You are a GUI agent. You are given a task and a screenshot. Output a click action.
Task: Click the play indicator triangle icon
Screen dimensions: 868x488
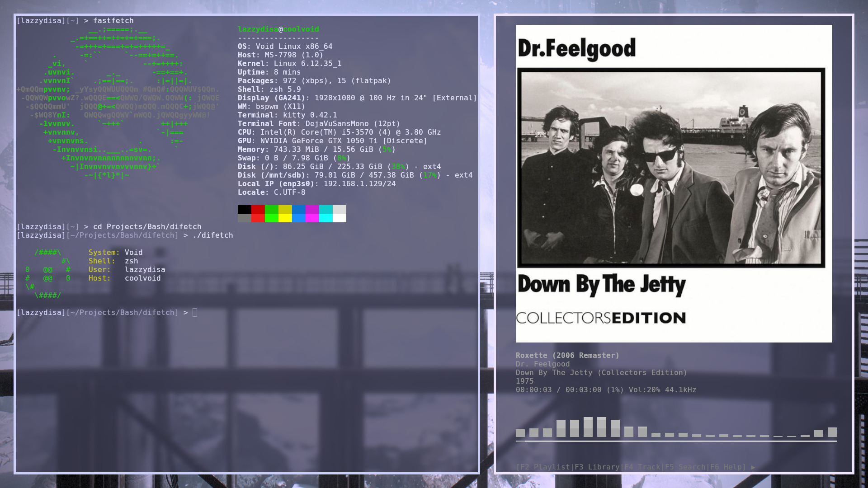753,467
